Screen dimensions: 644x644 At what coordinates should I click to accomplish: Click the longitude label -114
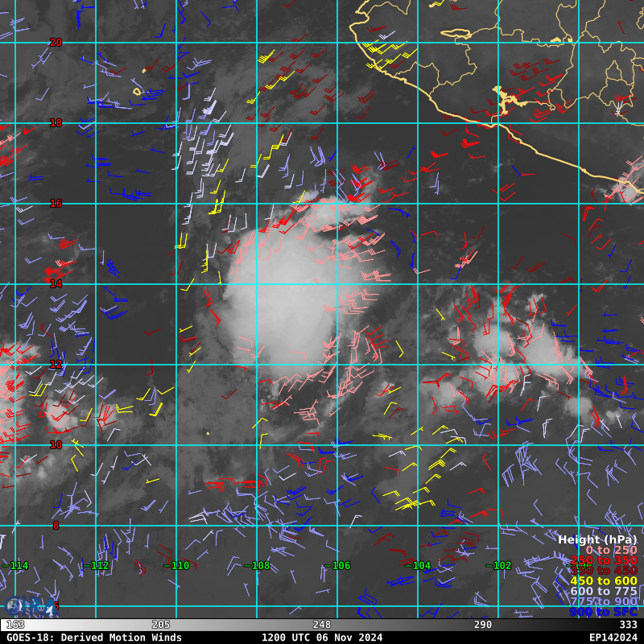(15, 566)
